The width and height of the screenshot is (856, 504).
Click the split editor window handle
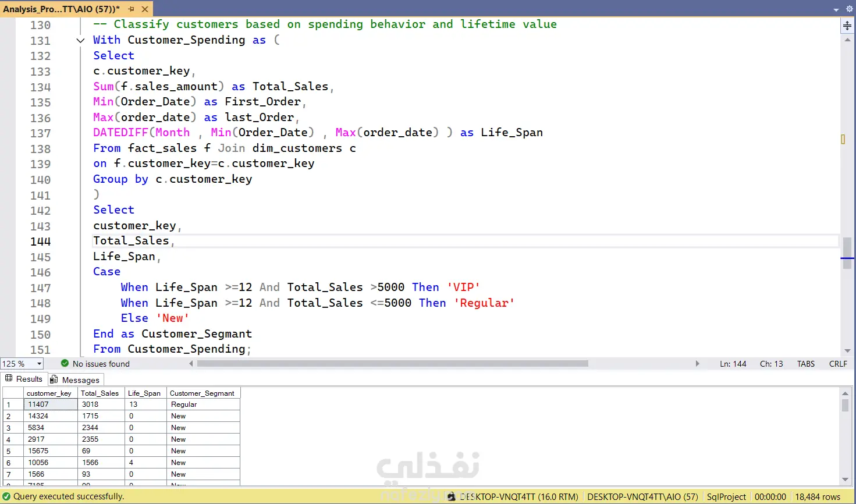[847, 26]
